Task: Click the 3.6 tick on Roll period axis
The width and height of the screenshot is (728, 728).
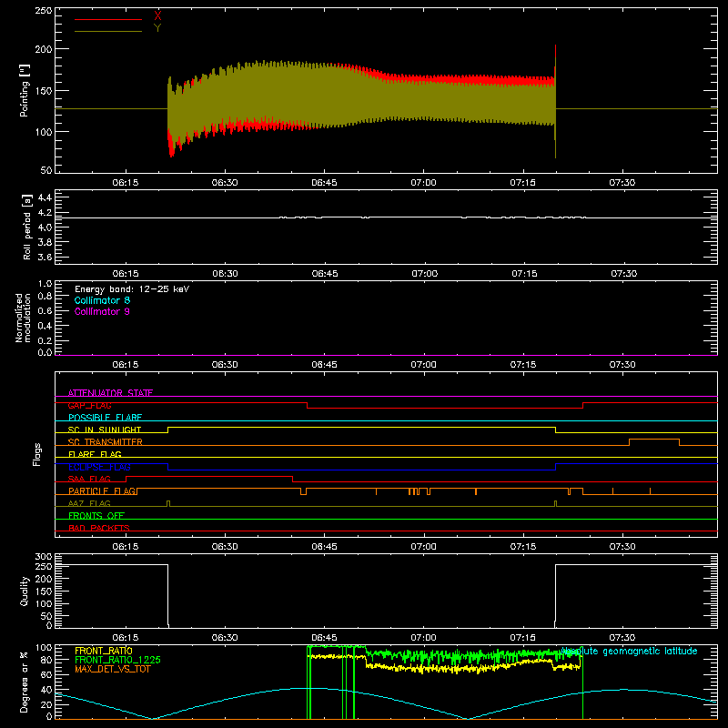Action: click(45, 258)
